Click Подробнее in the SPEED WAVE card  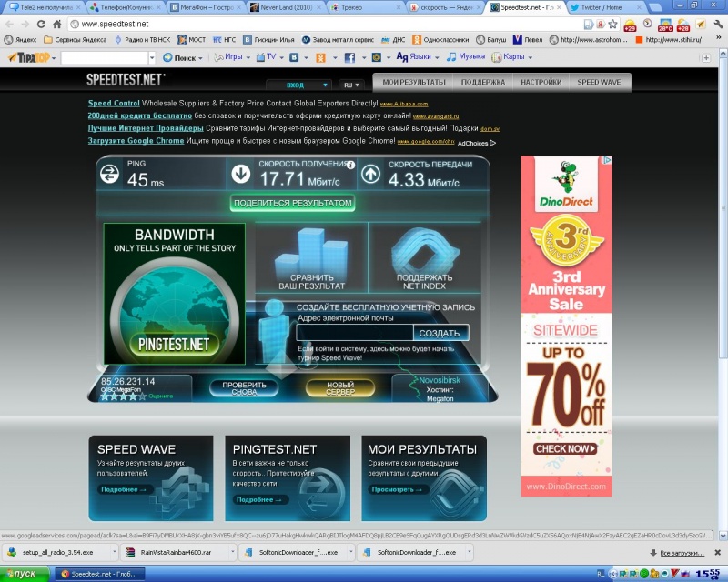[x=124, y=489]
